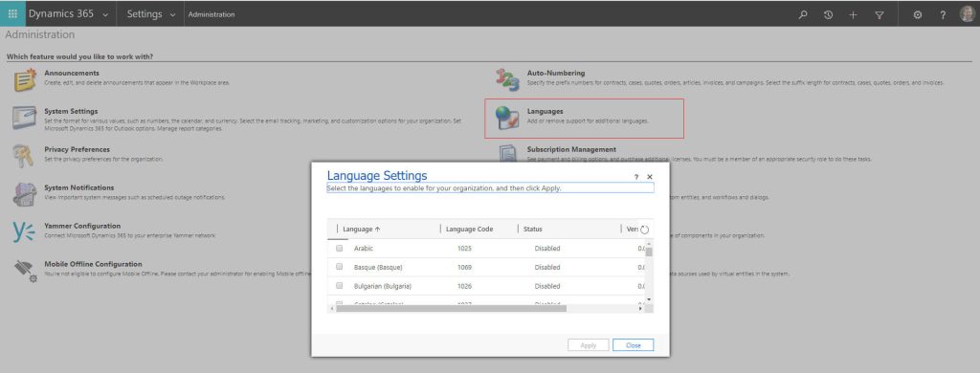
Task: Click the Close button in dialog
Action: [x=634, y=345]
